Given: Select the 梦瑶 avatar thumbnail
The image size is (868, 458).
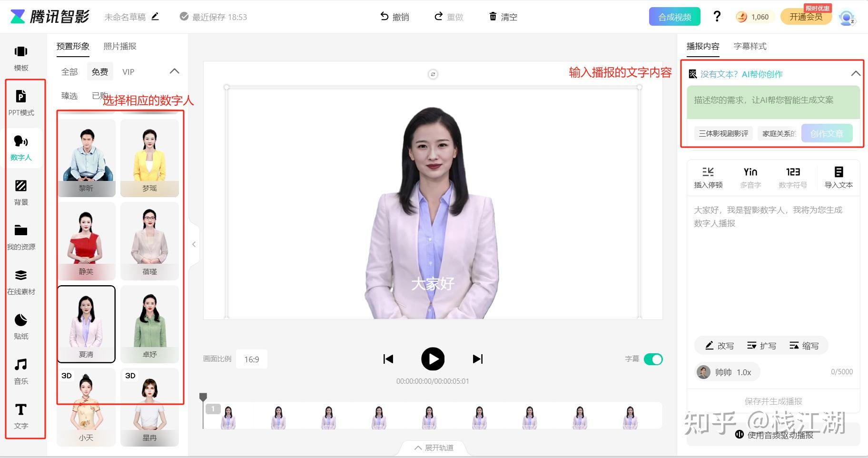Looking at the screenshot, I should (x=149, y=158).
